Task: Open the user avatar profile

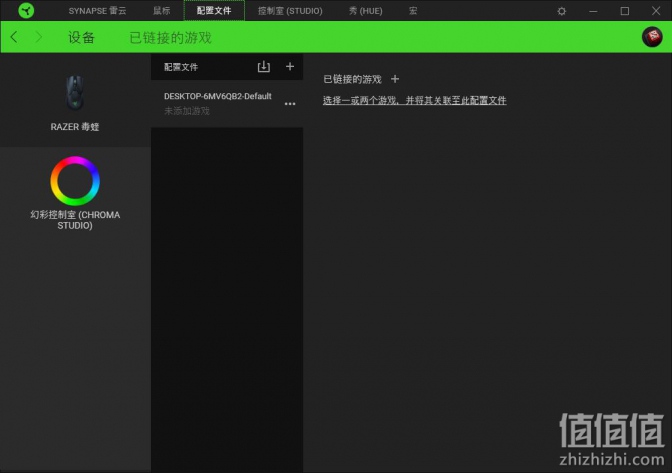Action: pyautogui.click(x=652, y=37)
